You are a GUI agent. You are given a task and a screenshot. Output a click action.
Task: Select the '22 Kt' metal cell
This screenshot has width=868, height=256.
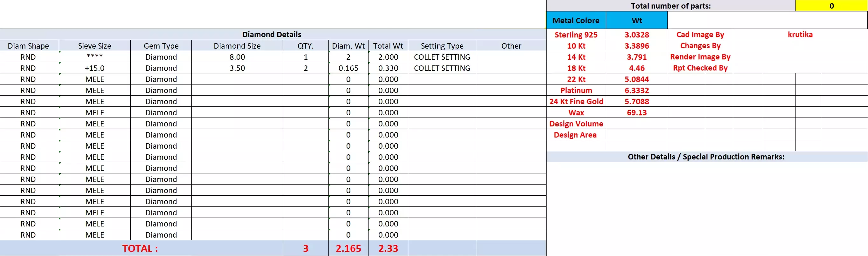(576, 79)
